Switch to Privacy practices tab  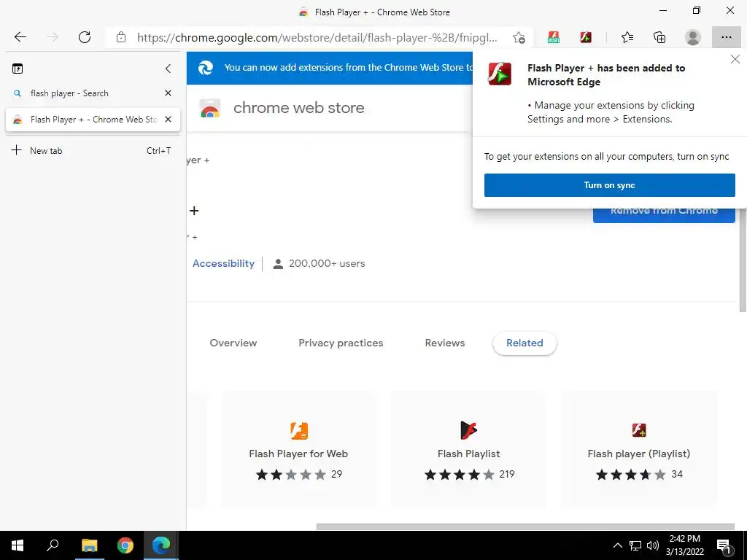[341, 343]
